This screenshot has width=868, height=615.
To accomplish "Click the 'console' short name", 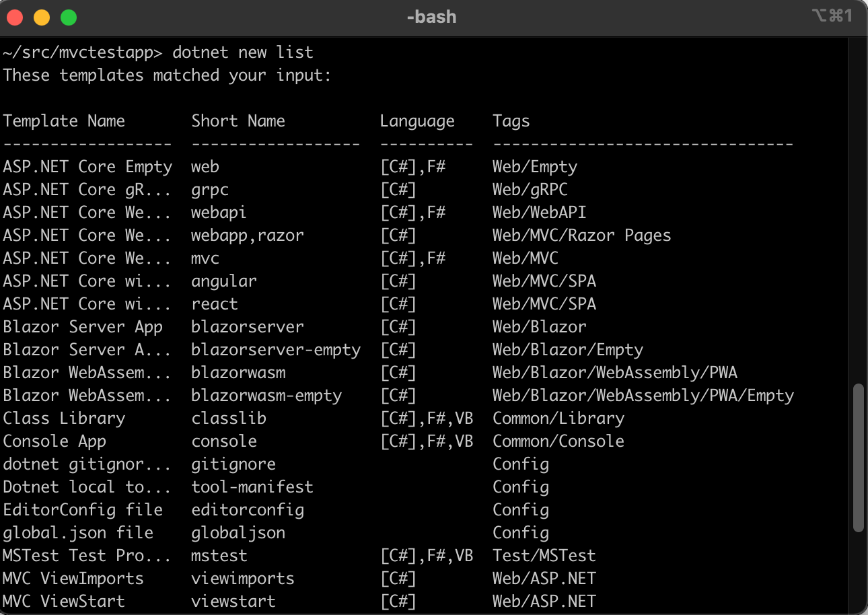I will 224,441.
